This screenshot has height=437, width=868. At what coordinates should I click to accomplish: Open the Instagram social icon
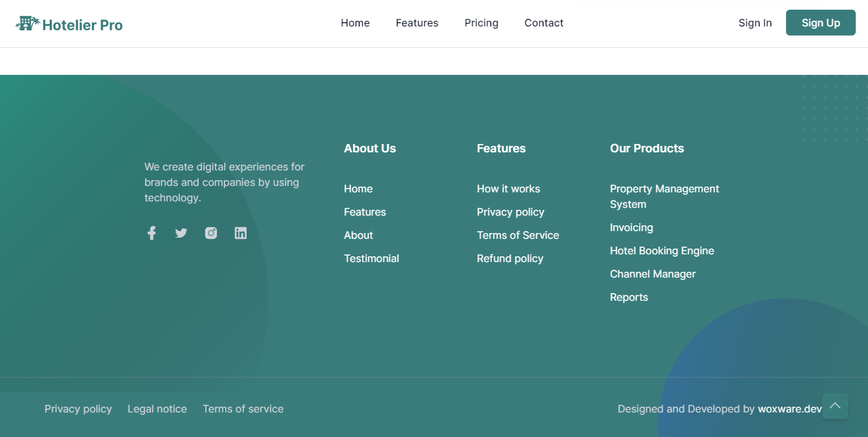(x=211, y=233)
